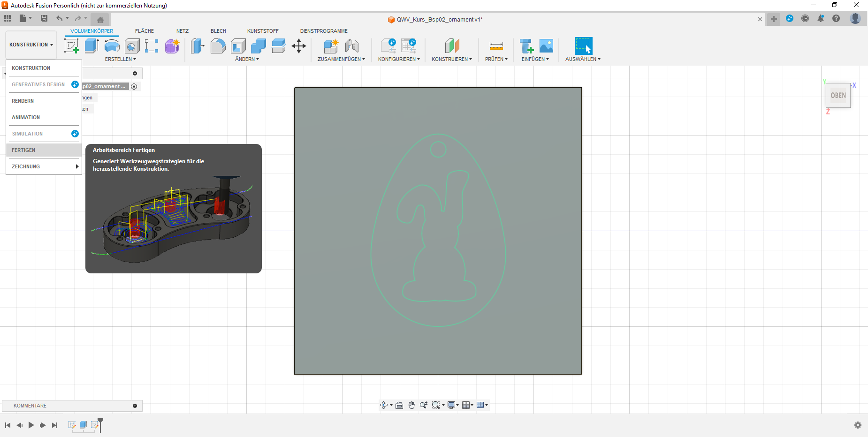Click the Create Sketch icon
This screenshot has height=437, width=868.
click(x=71, y=46)
